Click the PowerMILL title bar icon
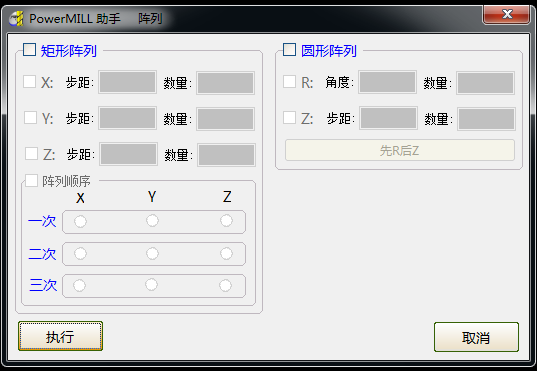The image size is (537, 371). coord(16,18)
